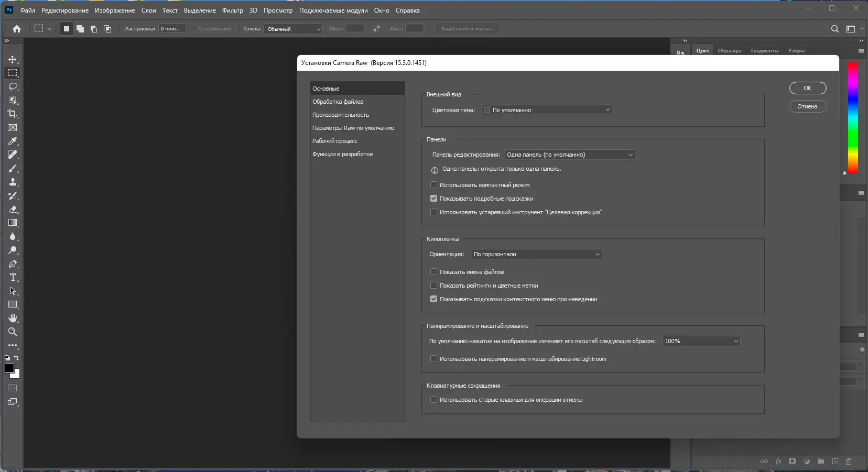The image size is (868, 472).
Task: Switch to the 'Образцы' tab
Action: 730,51
